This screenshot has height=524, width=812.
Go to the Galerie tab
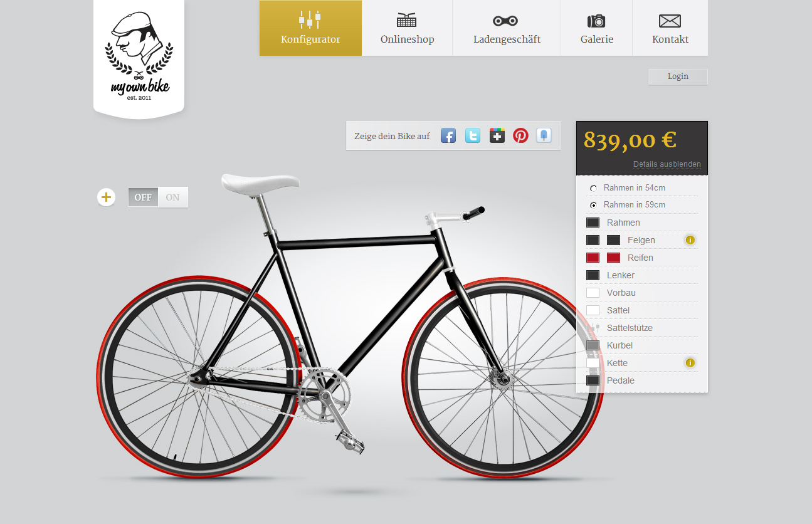596,28
